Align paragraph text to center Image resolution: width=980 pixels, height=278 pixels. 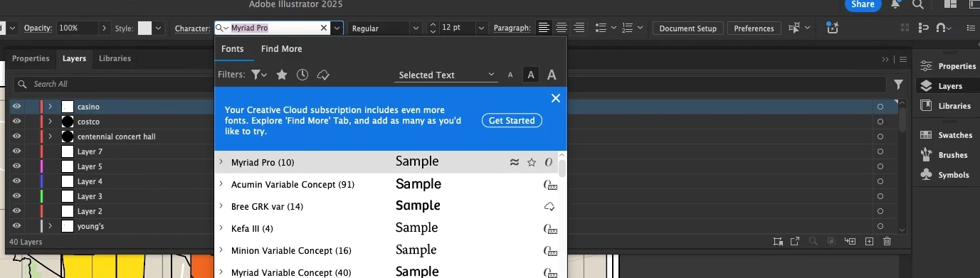(x=562, y=28)
